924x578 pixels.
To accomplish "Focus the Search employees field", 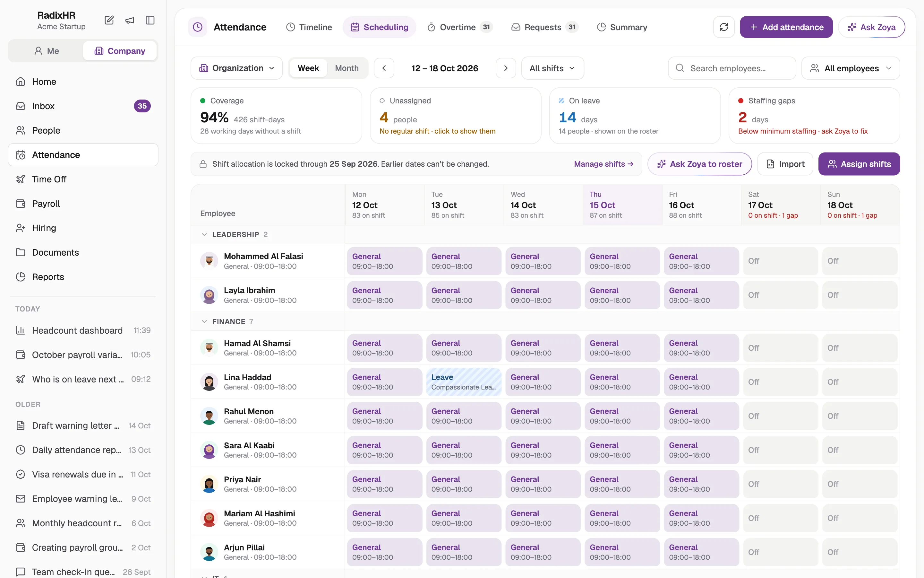I will tap(732, 68).
